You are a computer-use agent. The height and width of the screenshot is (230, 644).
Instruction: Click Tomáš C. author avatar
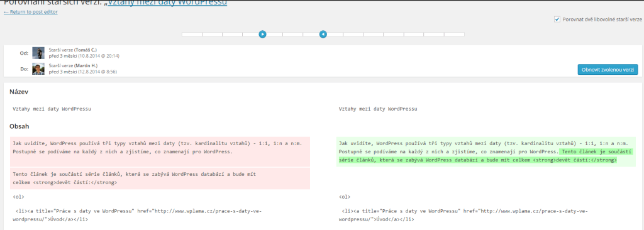click(x=38, y=53)
